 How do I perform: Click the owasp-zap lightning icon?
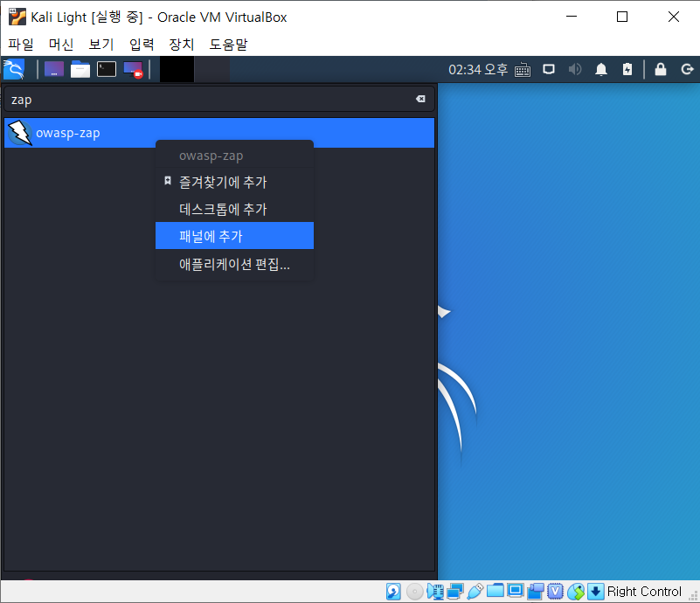(x=20, y=133)
